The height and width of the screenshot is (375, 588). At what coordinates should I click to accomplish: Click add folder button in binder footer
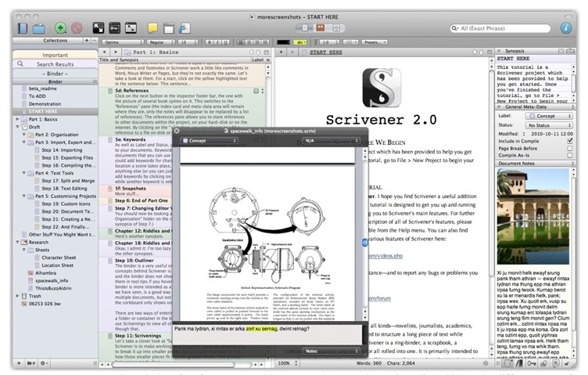[x=31, y=363]
